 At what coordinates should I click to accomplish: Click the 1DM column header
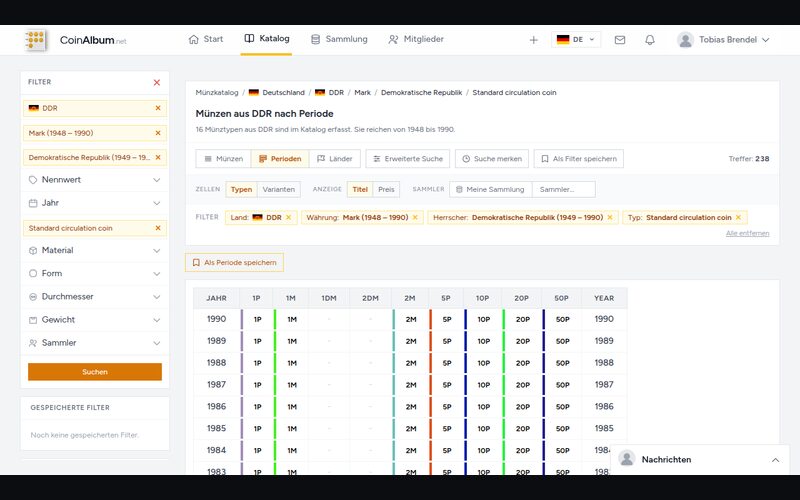(x=329, y=298)
